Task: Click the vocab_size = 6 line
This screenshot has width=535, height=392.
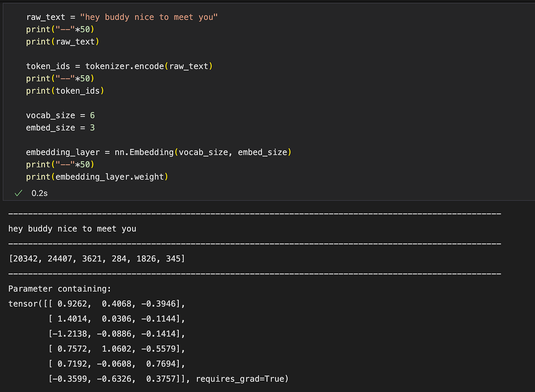Action: click(x=60, y=115)
